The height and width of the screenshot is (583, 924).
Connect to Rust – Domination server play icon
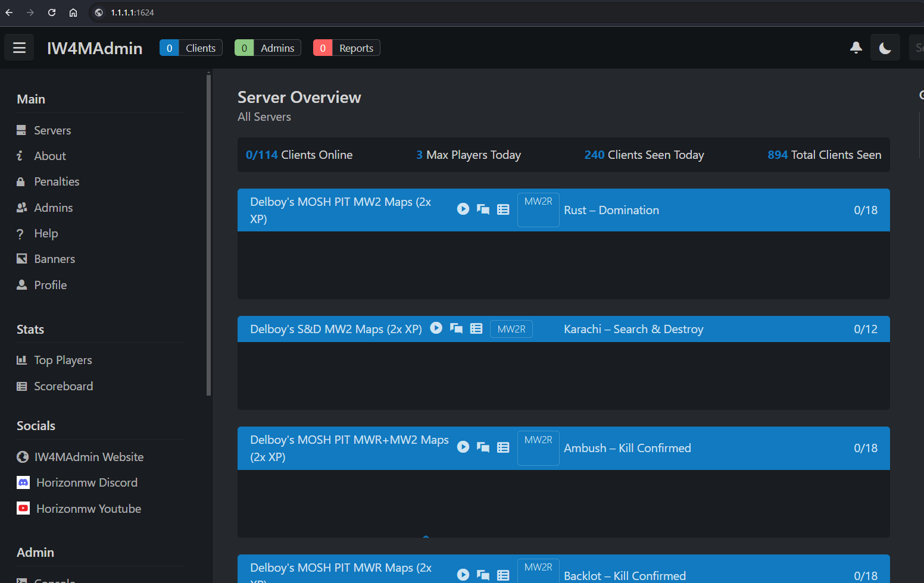(x=463, y=209)
